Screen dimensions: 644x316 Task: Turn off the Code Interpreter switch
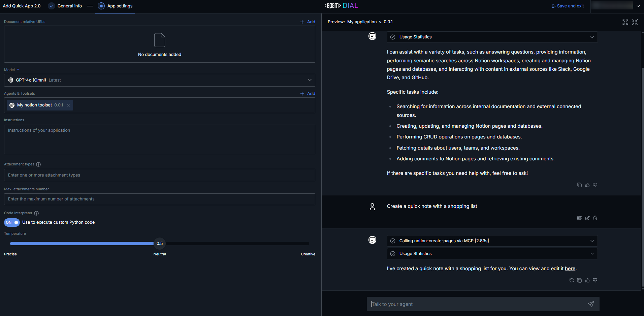click(x=12, y=222)
